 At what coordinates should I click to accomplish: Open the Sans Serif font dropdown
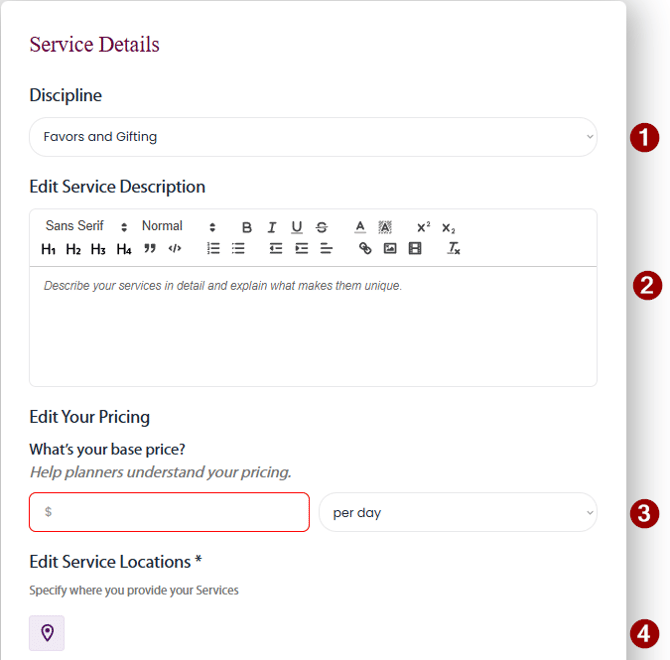click(86, 227)
